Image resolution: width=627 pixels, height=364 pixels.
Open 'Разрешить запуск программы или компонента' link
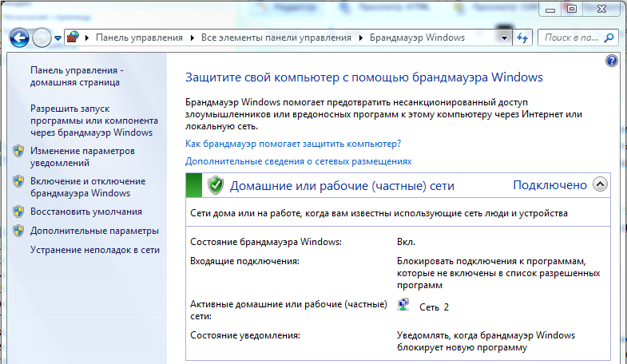click(x=94, y=121)
